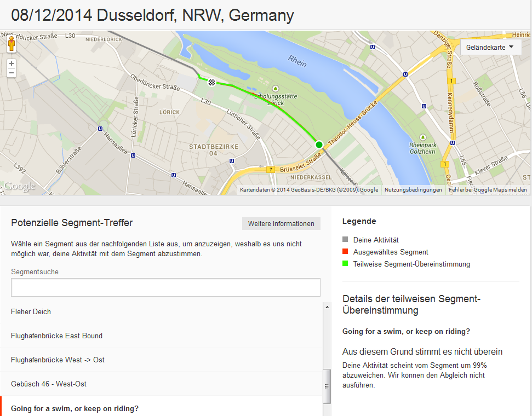The height and width of the screenshot is (416, 532).
Task: Click the checkered finish flag marker
Action: (211, 82)
